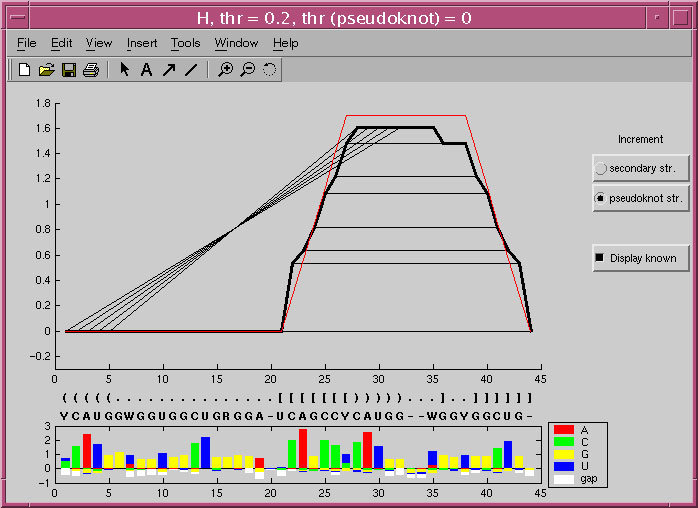Click the blue 'U' legend swatch
Viewport: 698px width, 508px height.
(564, 466)
